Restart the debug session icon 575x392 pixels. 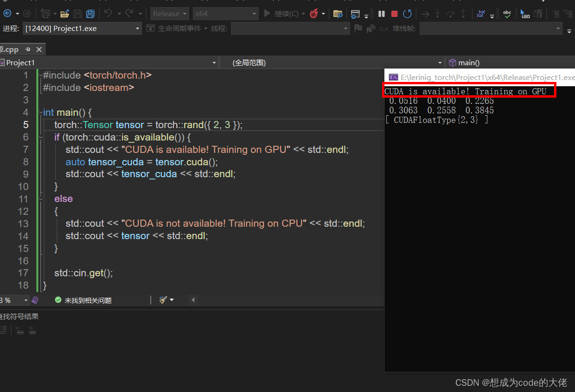tap(407, 13)
